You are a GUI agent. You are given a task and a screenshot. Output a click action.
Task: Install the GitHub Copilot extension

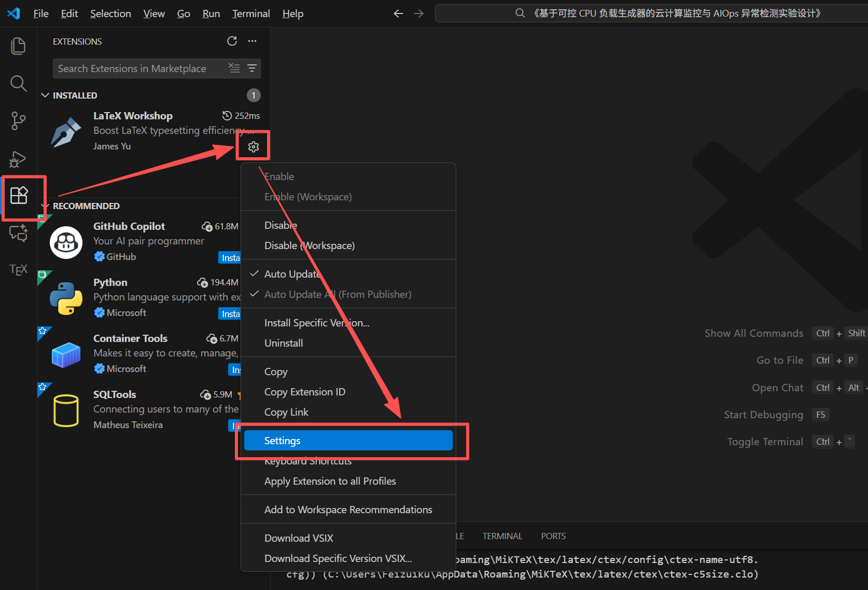pyautogui.click(x=230, y=258)
